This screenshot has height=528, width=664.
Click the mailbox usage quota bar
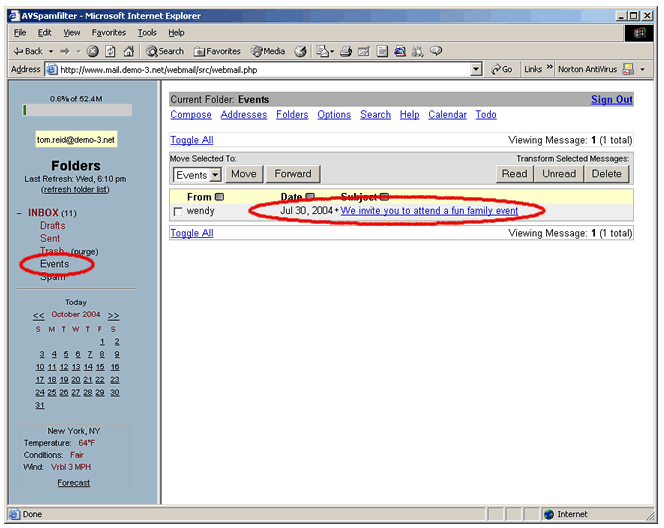pyautogui.click(x=77, y=110)
